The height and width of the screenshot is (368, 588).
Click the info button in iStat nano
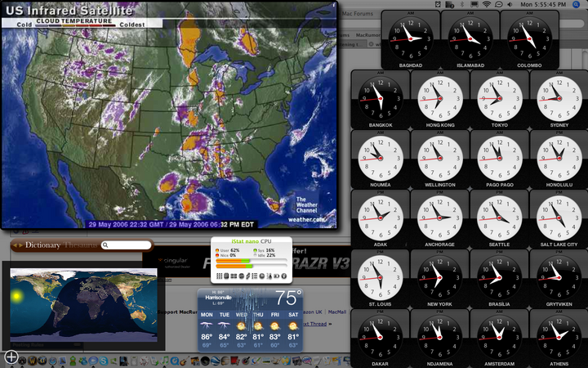tap(284, 276)
